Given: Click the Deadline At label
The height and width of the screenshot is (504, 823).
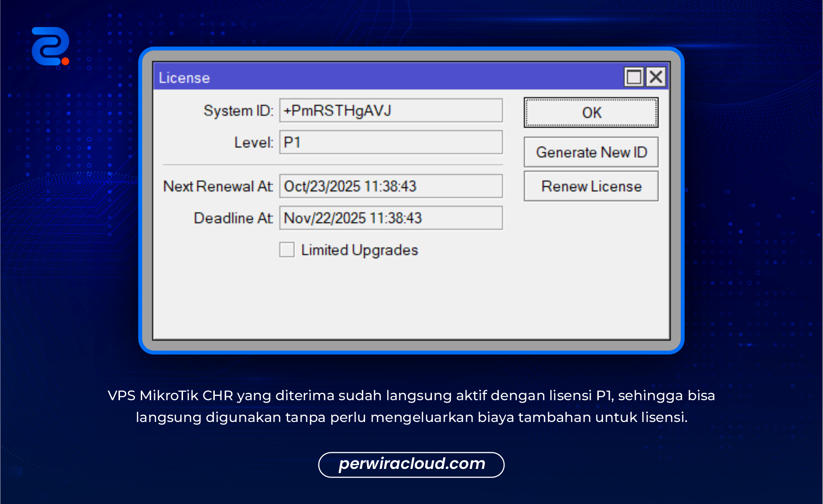Looking at the screenshot, I should [x=233, y=218].
